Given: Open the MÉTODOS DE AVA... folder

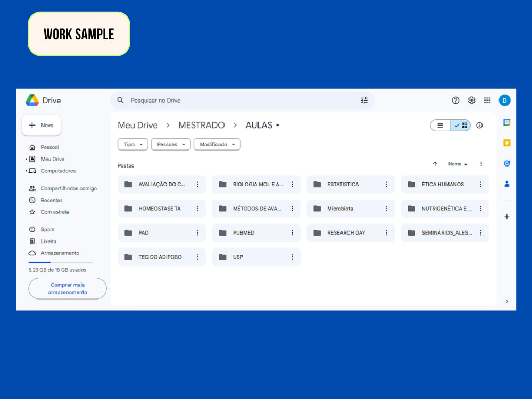Looking at the screenshot, I should tap(256, 209).
